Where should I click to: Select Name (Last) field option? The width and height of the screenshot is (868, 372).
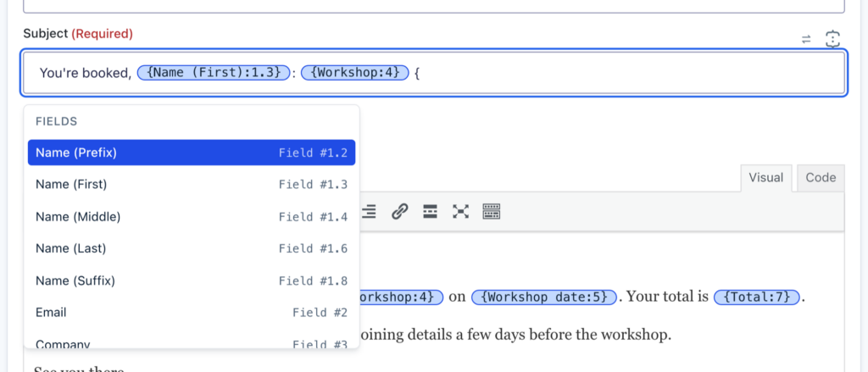[192, 248]
